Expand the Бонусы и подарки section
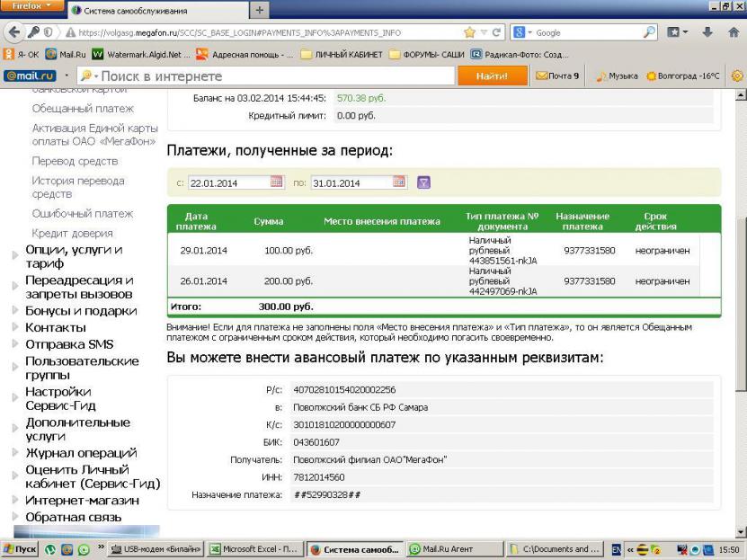Image resolution: width=747 pixels, height=560 pixels. 13,311
